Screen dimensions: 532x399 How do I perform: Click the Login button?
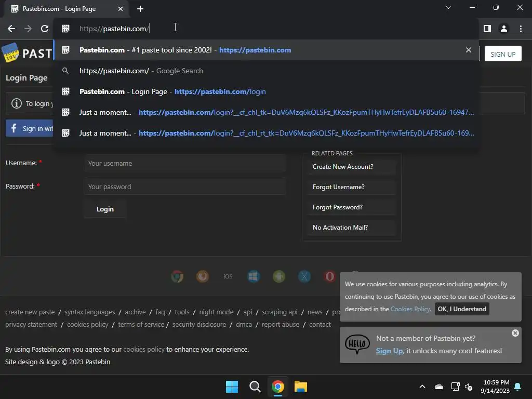pyautogui.click(x=105, y=209)
